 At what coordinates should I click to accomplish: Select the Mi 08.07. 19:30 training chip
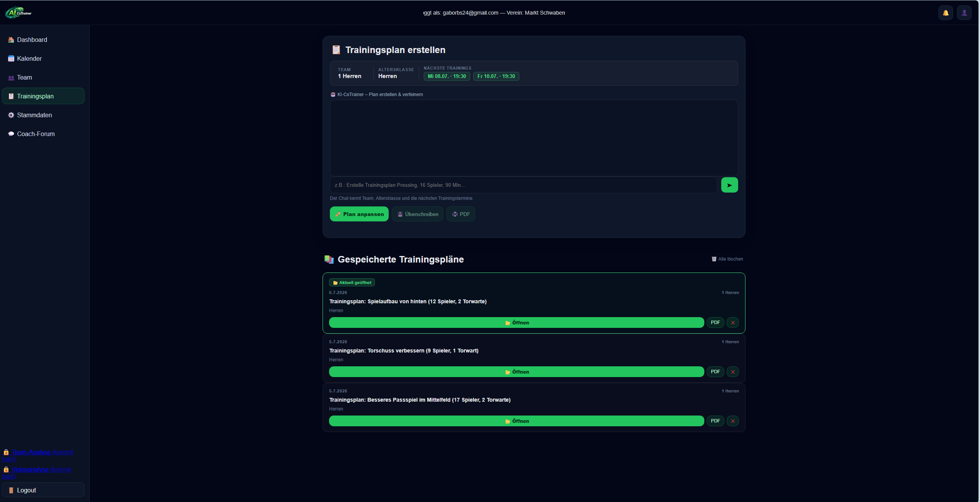pyautogui.click(x=447, y=76)
